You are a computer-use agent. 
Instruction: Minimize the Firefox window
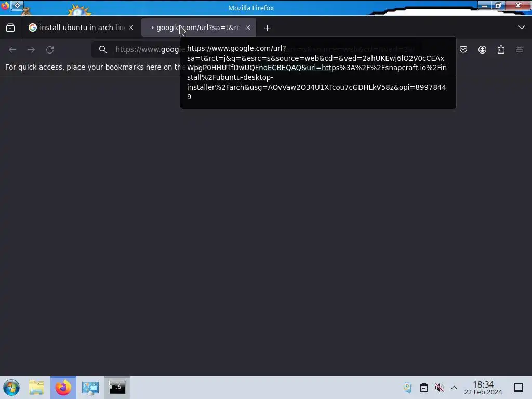pos(485,5)
